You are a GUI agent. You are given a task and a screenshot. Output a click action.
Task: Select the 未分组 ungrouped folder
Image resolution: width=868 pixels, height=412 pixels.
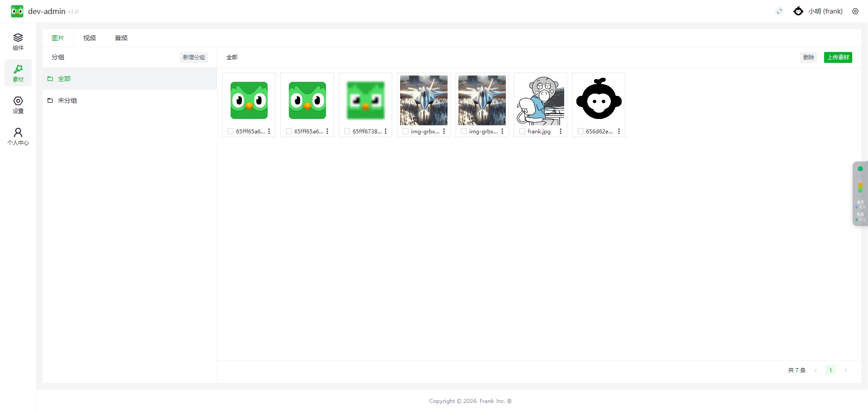(67, 100)
